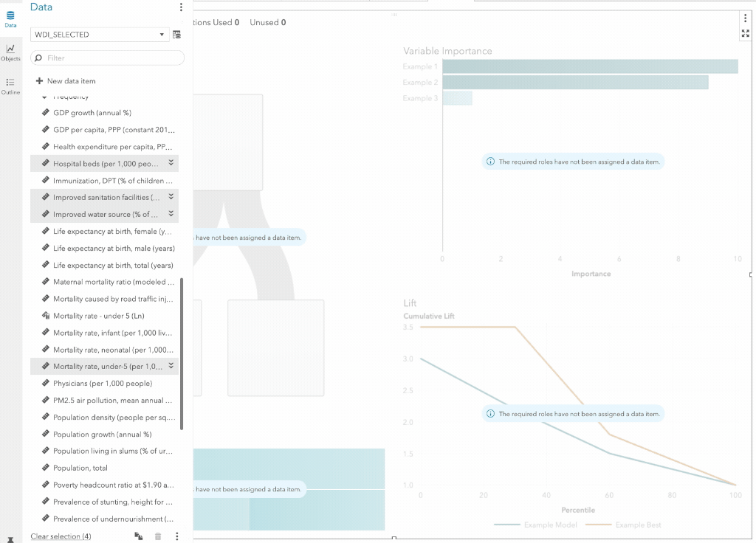Expand Mortality rate, under-5 double-chevron
The image size is (756, 543).
tap(171, 366)
